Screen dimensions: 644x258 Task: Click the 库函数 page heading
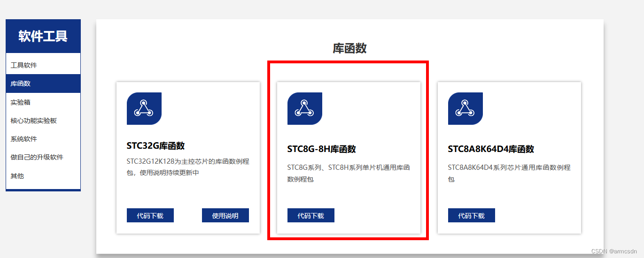(x=350, y=48)
